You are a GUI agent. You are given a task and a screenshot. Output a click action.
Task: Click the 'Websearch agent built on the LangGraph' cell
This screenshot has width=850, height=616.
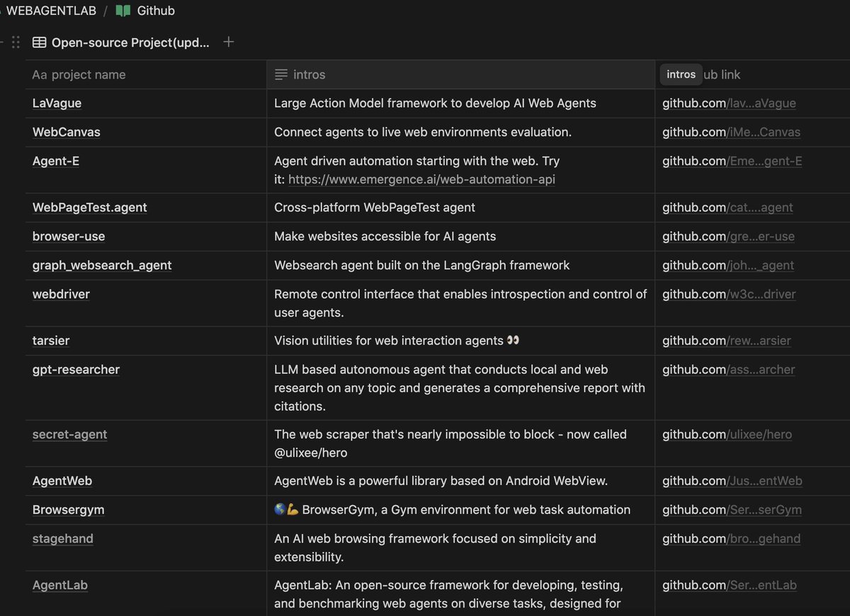coord(461,266)
